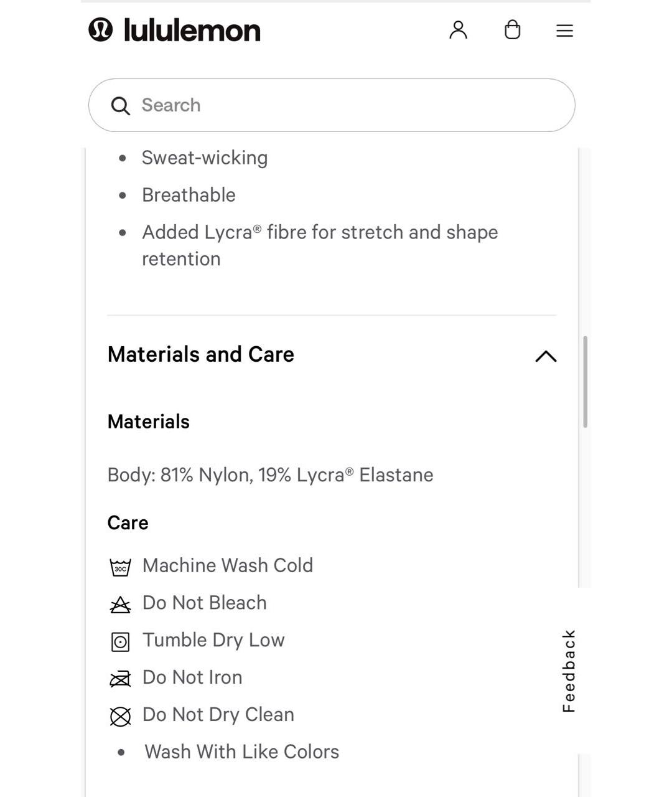Image resolution: width=672 pixels, height=797 pixels.
Task: Click the Care subheading
Action: click(x=128, y=522)
